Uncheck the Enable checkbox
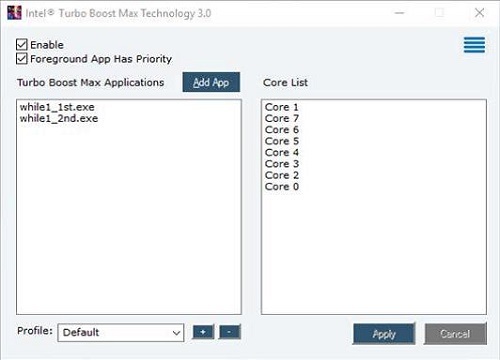The width and height of the screenshot is (500, 360). click(22, 44)
